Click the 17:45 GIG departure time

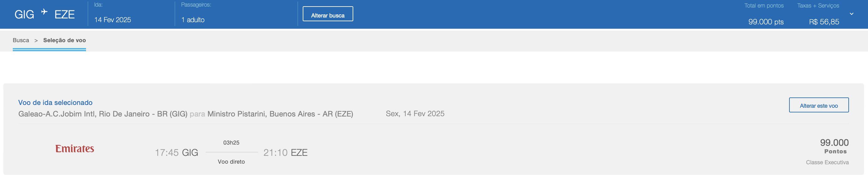pos(176,153)
